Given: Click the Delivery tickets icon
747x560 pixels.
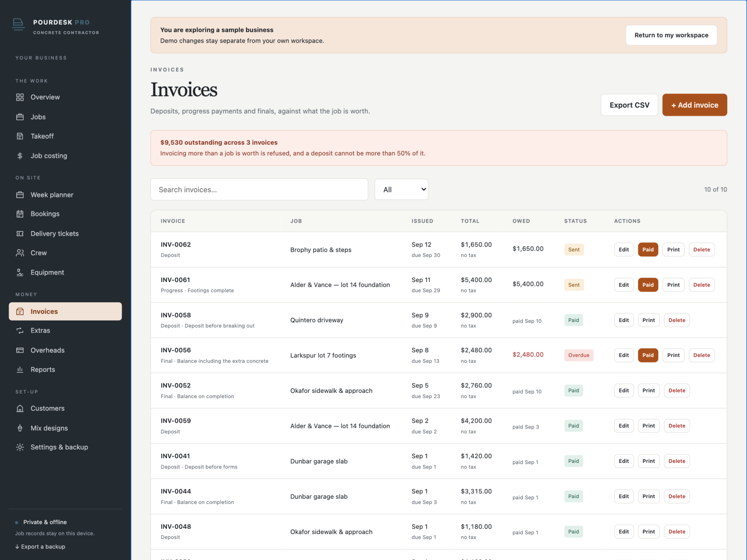Looking at the screenshot, I should coord(20,233).
